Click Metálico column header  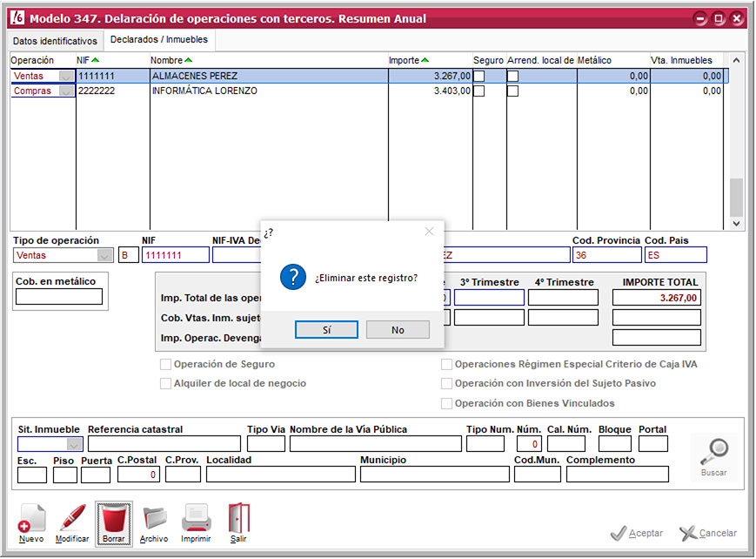point(594,60)
